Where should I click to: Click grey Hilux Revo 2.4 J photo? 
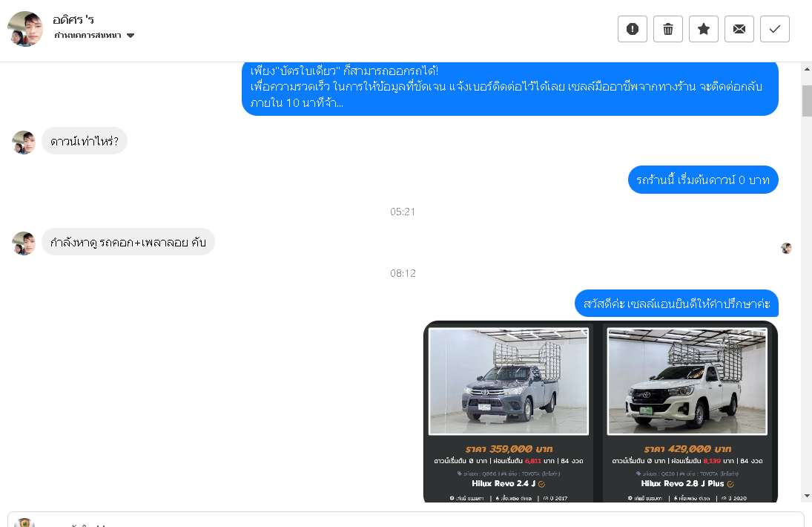[509, 381]
